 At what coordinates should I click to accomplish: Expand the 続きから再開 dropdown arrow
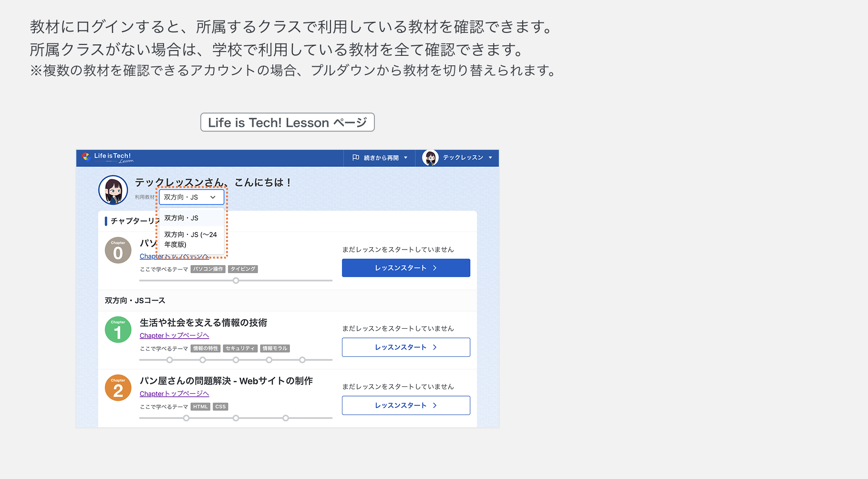pos(405,157)
